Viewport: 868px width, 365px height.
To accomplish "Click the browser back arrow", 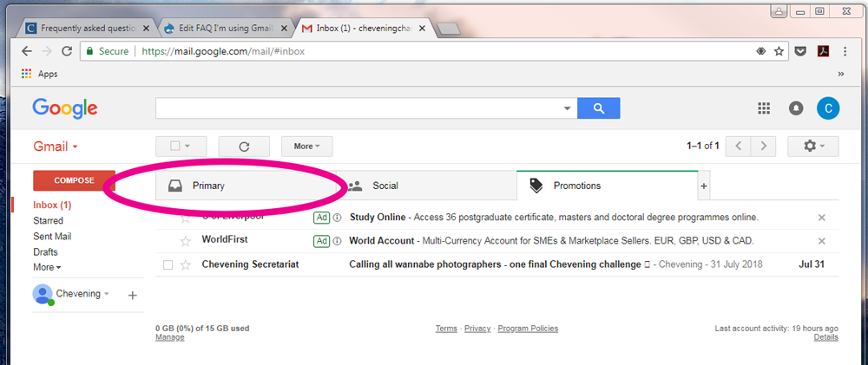I will coord(27,51).
